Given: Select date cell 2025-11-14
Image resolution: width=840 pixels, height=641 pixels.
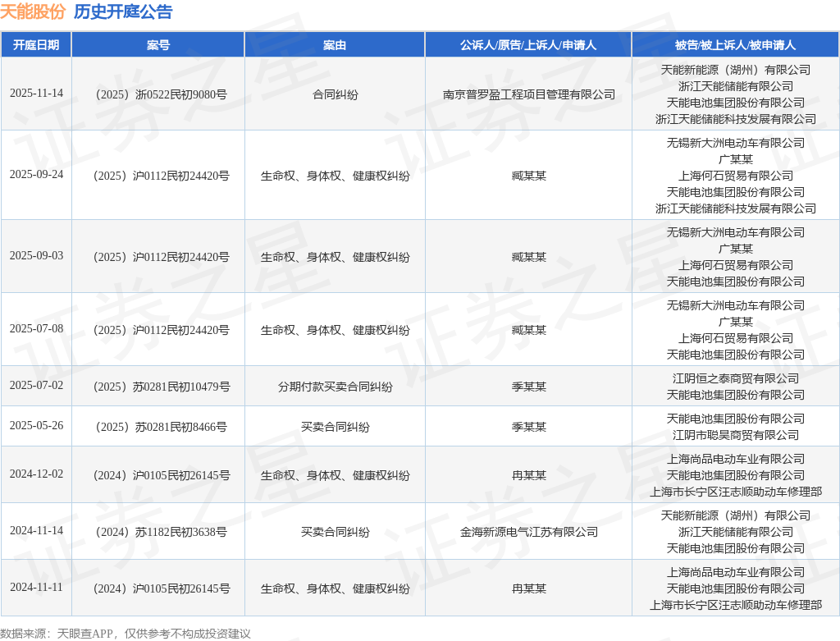Looking at the screenshot, I should pyautogui.click(x=36, y=94).
